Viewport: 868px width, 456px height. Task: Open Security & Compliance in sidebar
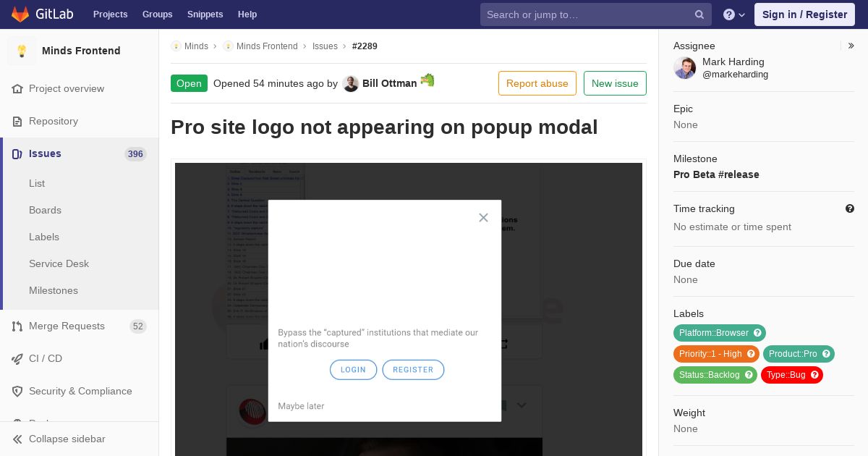[x=80, y=392]
